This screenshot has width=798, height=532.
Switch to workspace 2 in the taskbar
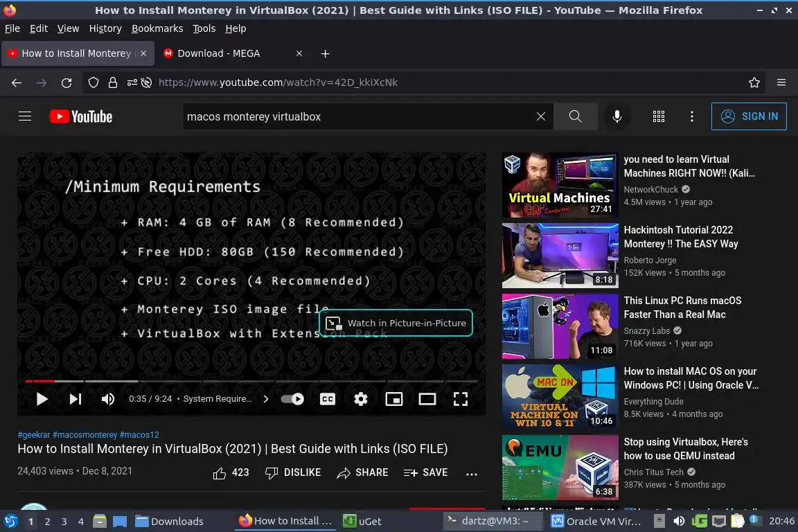47,522
